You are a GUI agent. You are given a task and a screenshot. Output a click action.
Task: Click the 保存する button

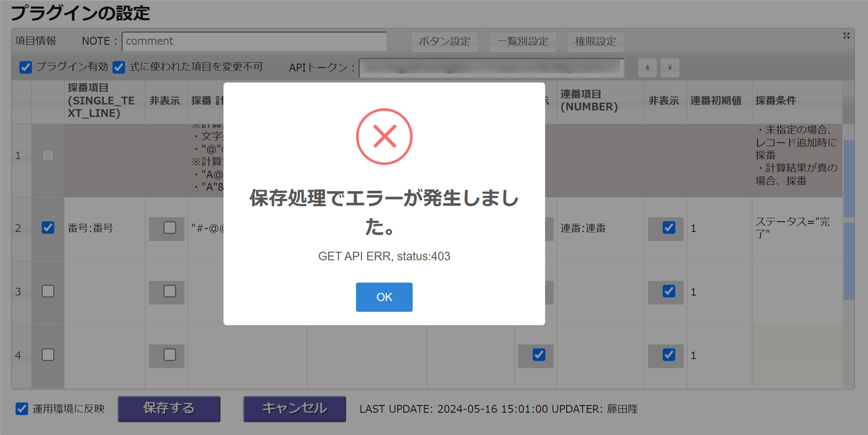click(169, 409)
